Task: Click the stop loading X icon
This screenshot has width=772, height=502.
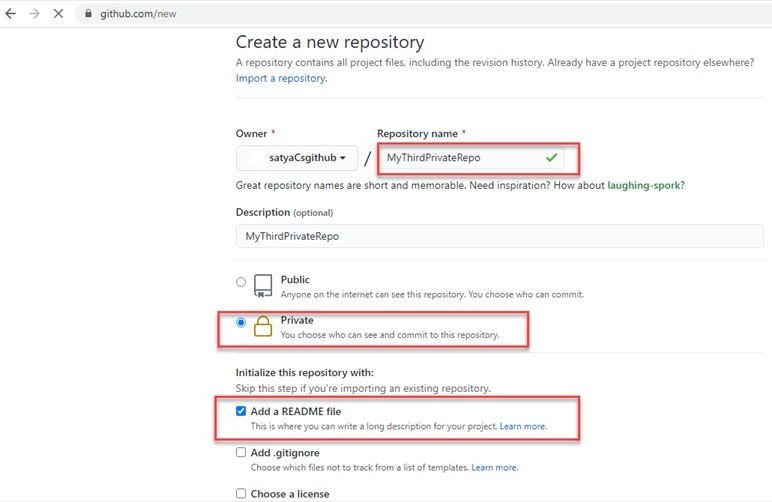Action: 61,14
